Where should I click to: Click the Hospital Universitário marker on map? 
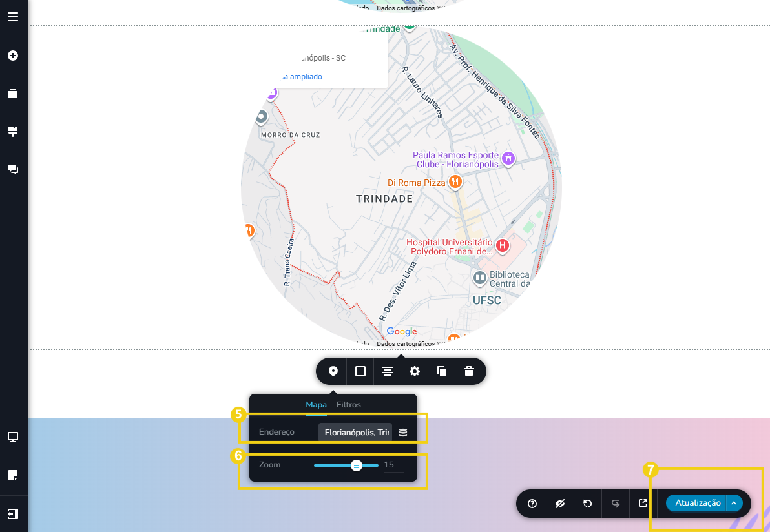(x=503, y=245)
